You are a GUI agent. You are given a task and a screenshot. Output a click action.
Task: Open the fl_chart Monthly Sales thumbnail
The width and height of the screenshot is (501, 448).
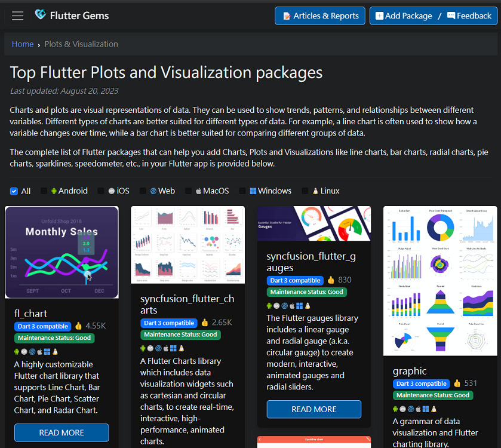(x=62, y=253)
